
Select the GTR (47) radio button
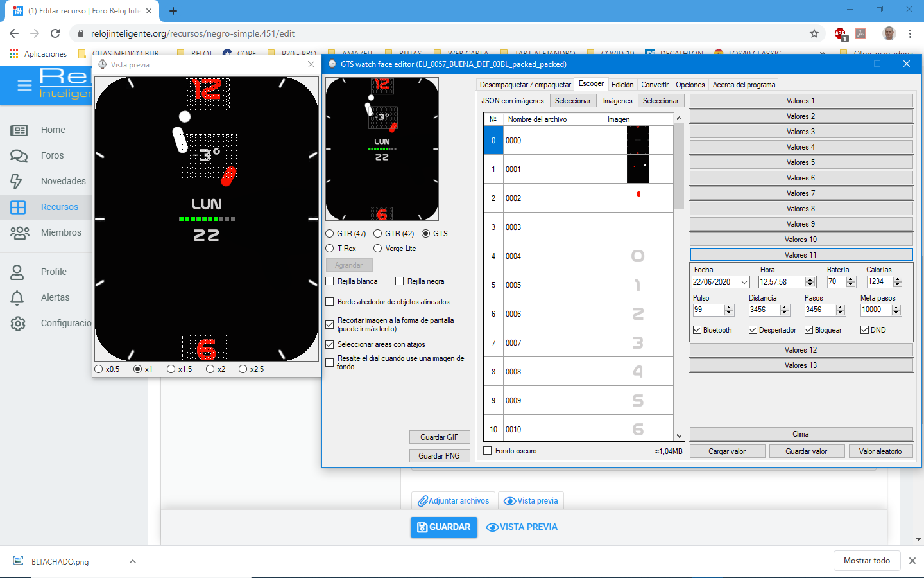[330, 234]
